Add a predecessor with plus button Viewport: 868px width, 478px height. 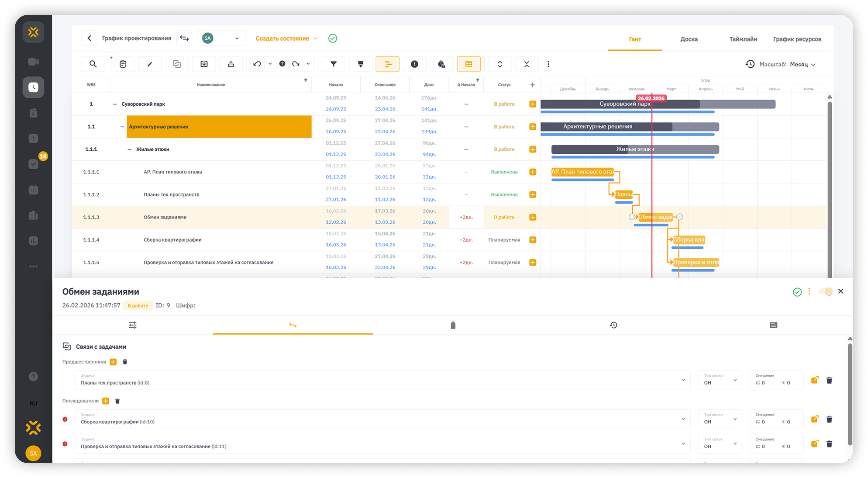click(x=113, y=362)
